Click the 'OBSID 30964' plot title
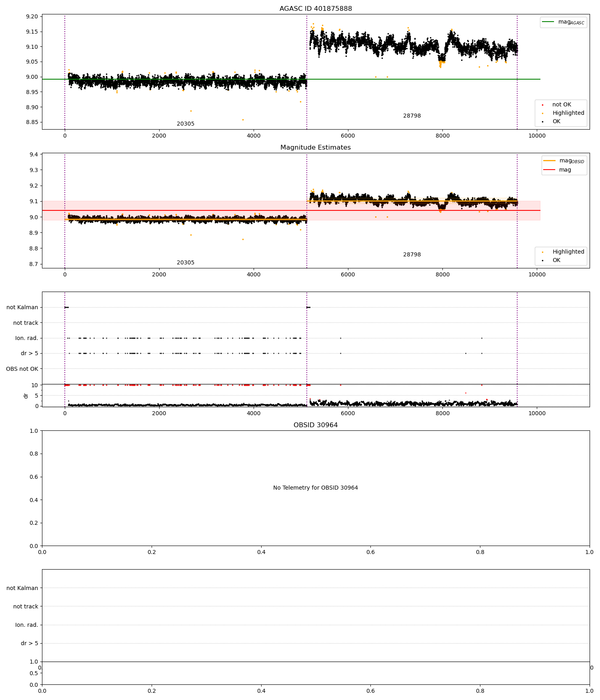 coord(316,425)
